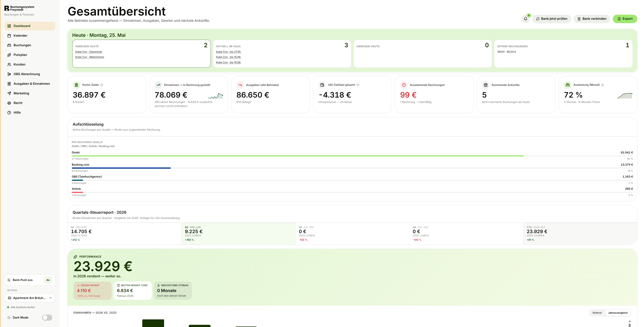Open open invoice 26041 · 99,00 €
This screenshot has height=327, width=644.
(x=506, y=52)
